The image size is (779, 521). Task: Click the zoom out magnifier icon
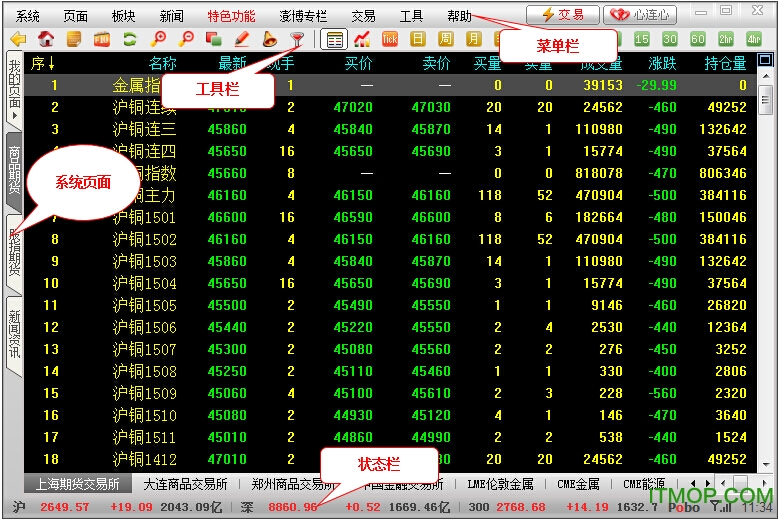pos(186,40)
